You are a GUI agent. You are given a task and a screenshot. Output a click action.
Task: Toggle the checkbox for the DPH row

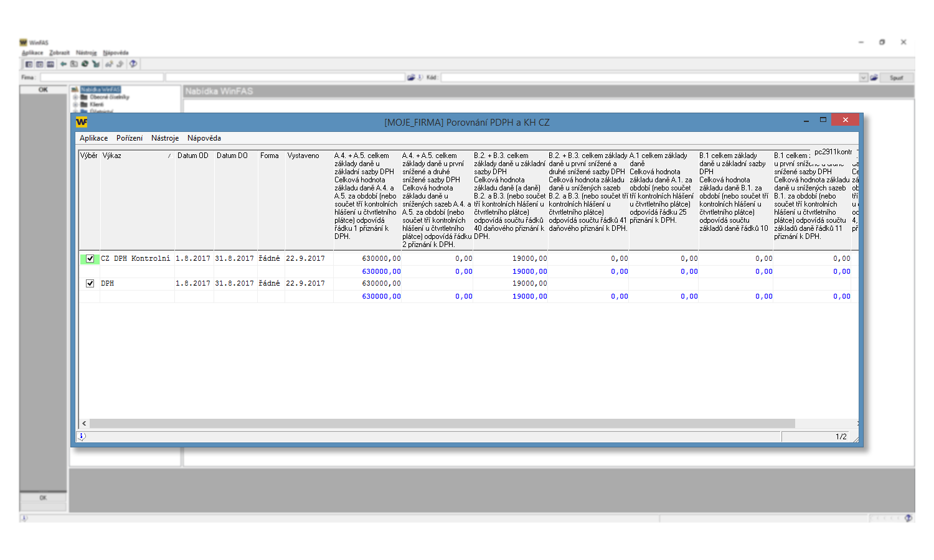90,284
